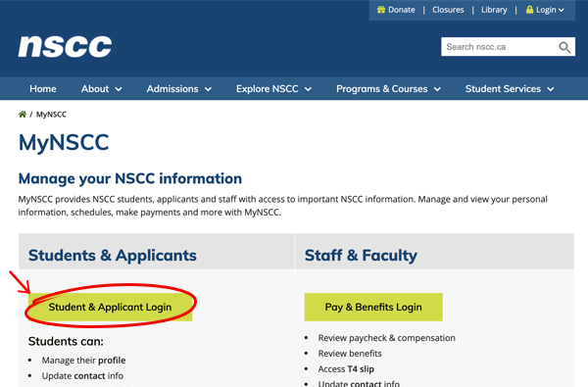Click the green home breadcrumb icon
The height and width of the screenshot is (387, 588).
click(x=23, y=115)
